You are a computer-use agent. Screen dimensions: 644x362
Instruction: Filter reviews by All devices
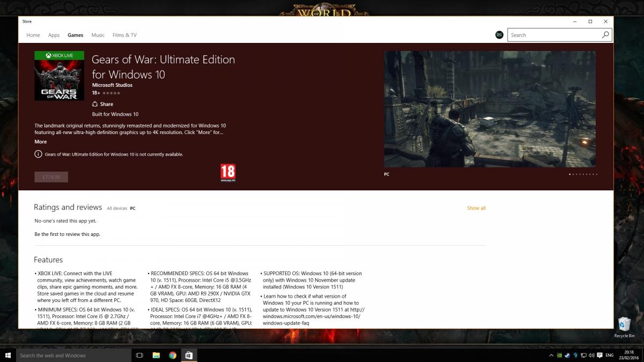tap(116, 208)
